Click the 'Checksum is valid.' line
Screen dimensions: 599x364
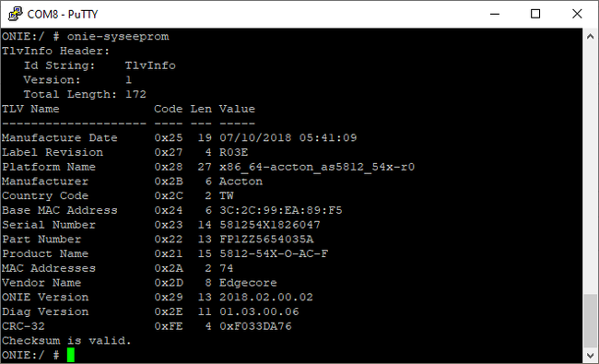(66, 341)
